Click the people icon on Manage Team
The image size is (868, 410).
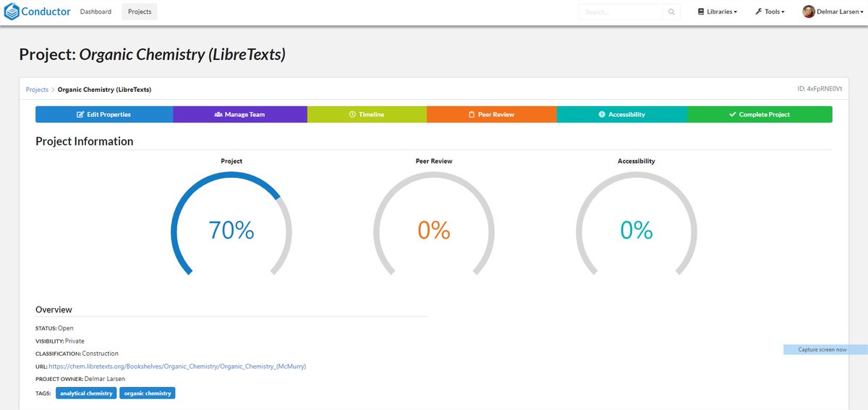[218, 114]
